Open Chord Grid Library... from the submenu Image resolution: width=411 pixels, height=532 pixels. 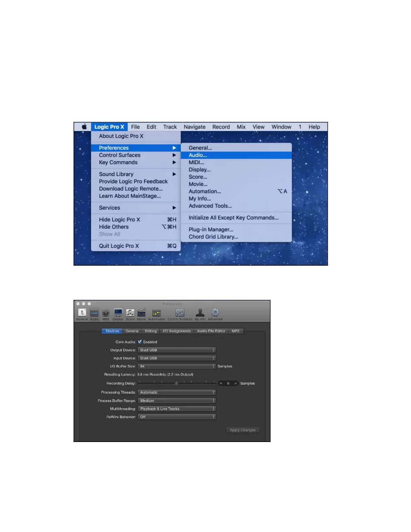(x=236, y=237)
